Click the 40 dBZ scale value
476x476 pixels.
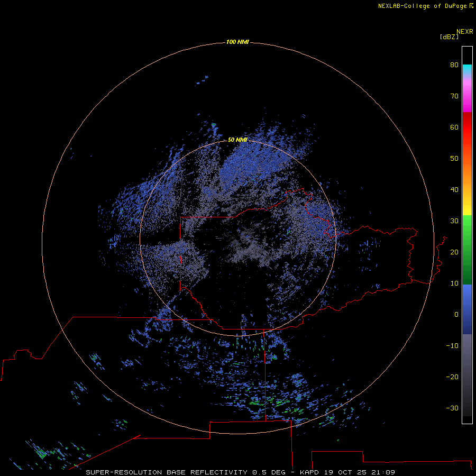[454, 190]
